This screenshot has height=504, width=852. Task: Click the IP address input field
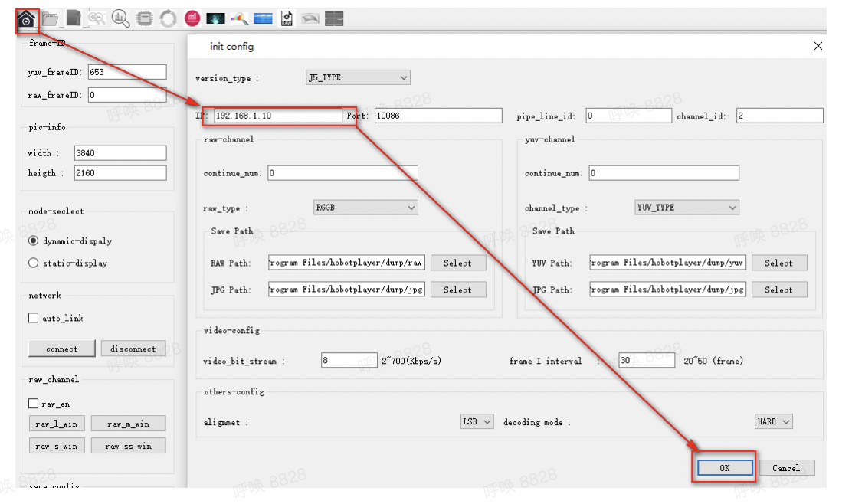tap(277, 116)
